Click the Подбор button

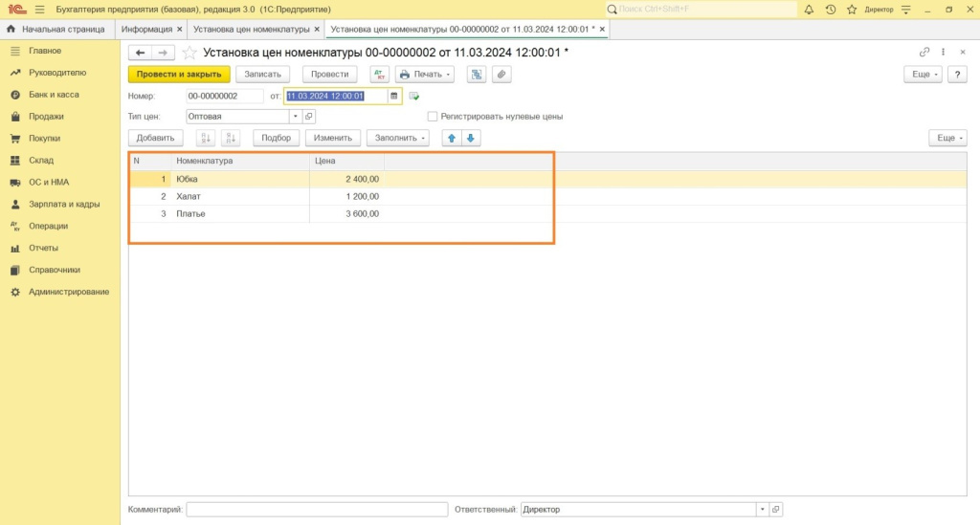276,138
